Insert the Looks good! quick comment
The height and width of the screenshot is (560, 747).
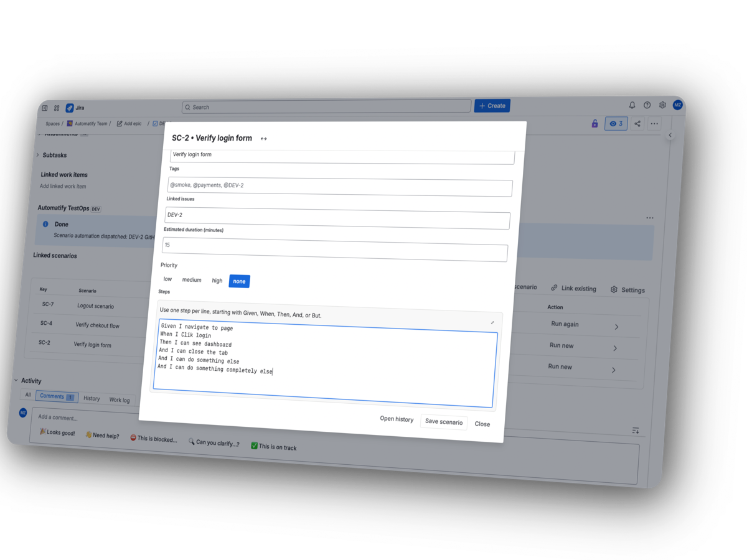click(57, 432)
